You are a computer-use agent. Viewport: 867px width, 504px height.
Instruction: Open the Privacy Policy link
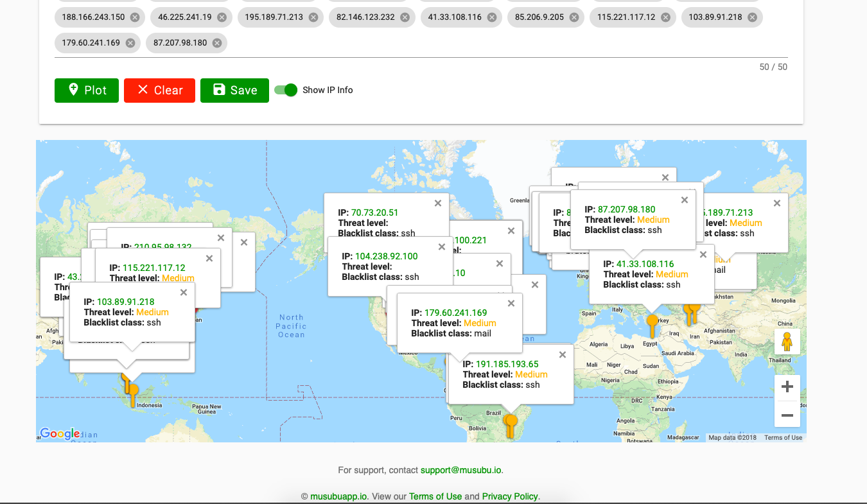(x=510, y=496)
